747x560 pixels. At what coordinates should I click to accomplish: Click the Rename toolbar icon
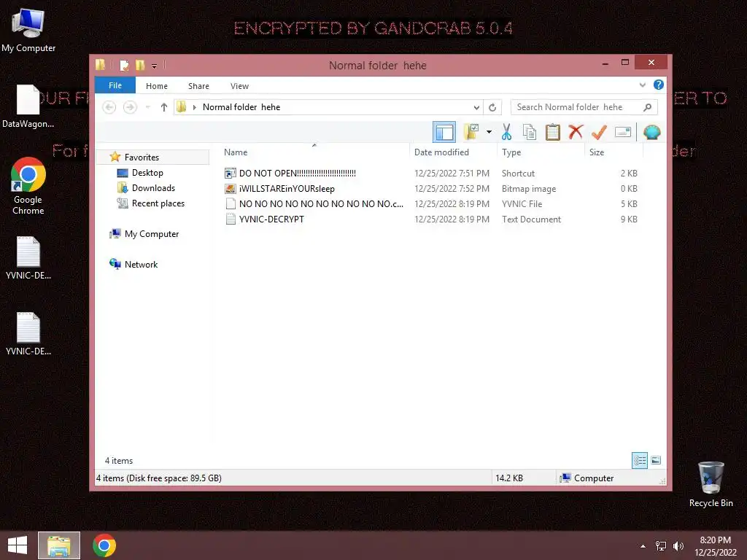pos(623,132)
